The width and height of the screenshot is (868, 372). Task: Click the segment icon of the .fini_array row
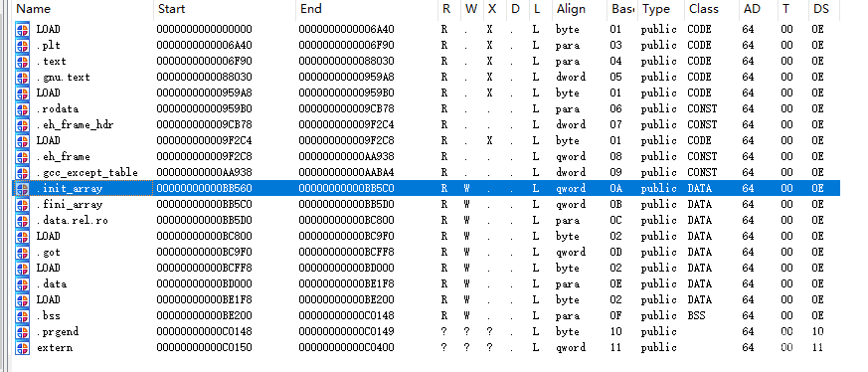22,205
